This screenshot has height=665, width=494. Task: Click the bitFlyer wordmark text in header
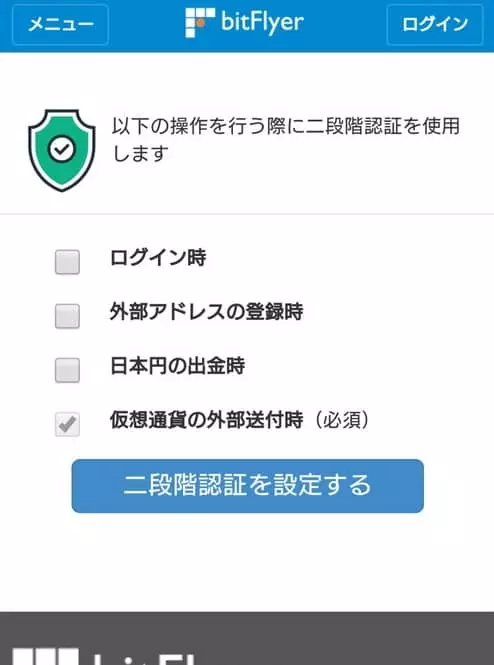coord(262,22)
